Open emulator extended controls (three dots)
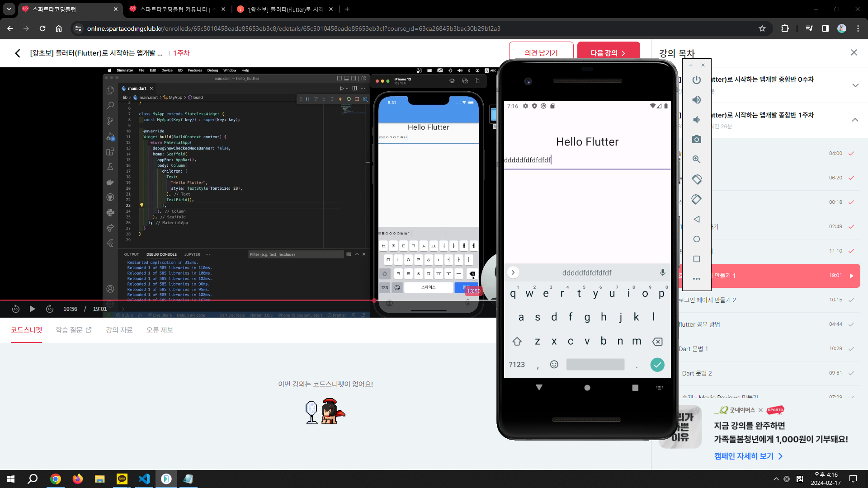Viewport: 868px width, 488px height. tap(697, 279)
